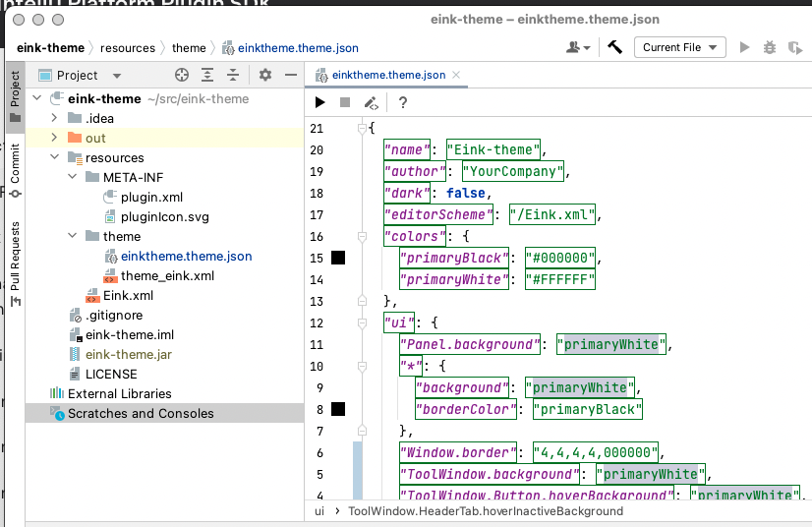Select theme_eink.xml in project tree
The image size is (812, 527).
pos(158,275)
